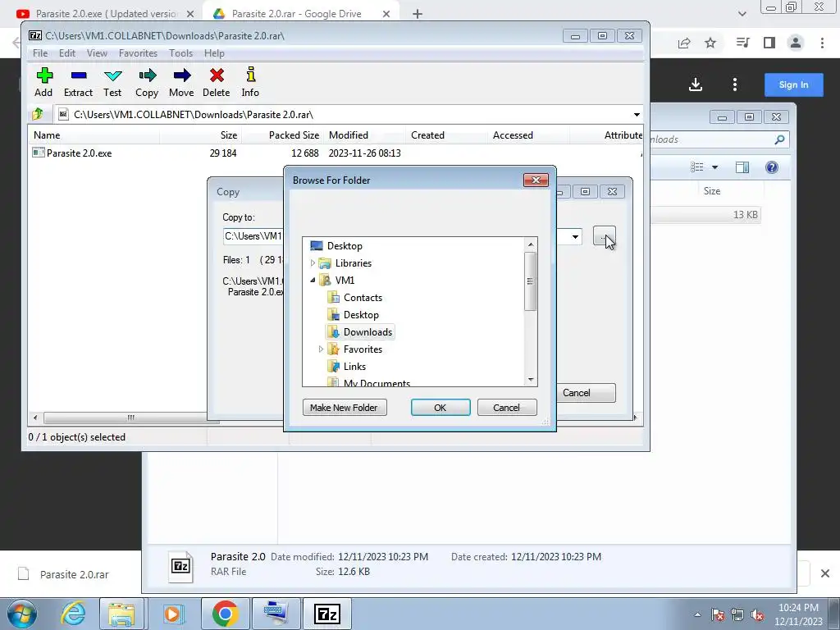Image resolution: width=840 pixels, height=630 pixels.
Task: Click Sign In on Google Drive
Action: point(793,84)
